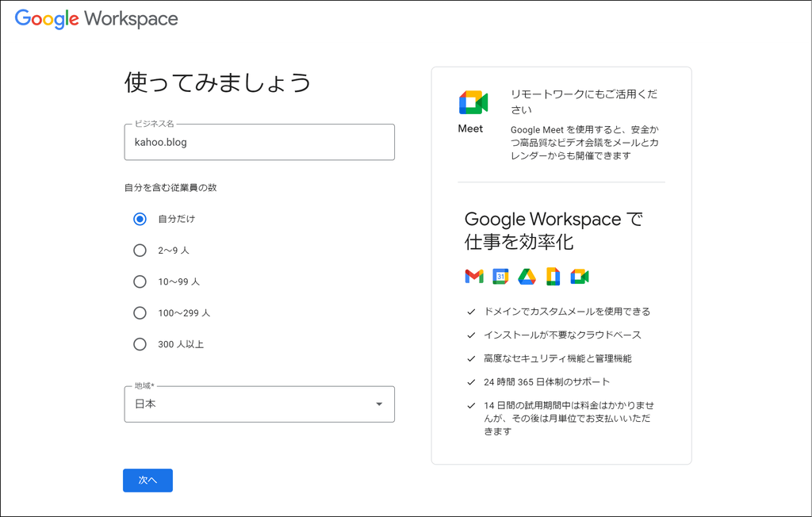Click the Google Docs icon in the app row

click(553, 277)
